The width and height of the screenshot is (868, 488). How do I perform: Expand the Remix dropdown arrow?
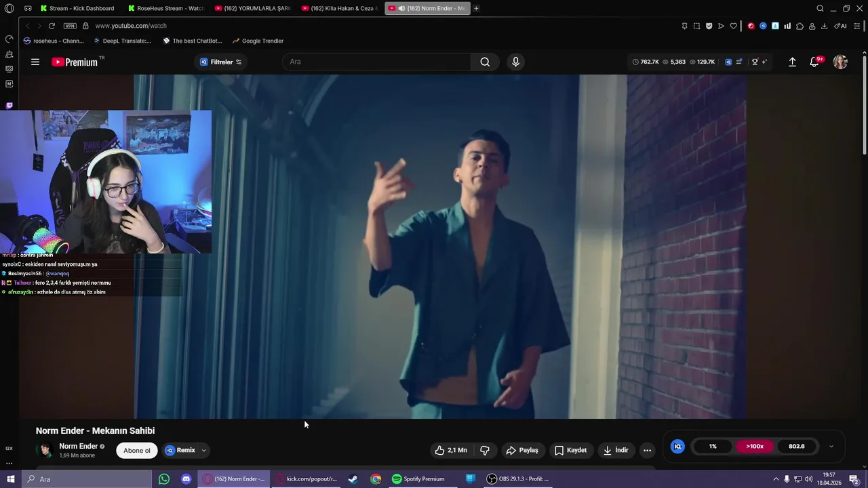point(203,450)
